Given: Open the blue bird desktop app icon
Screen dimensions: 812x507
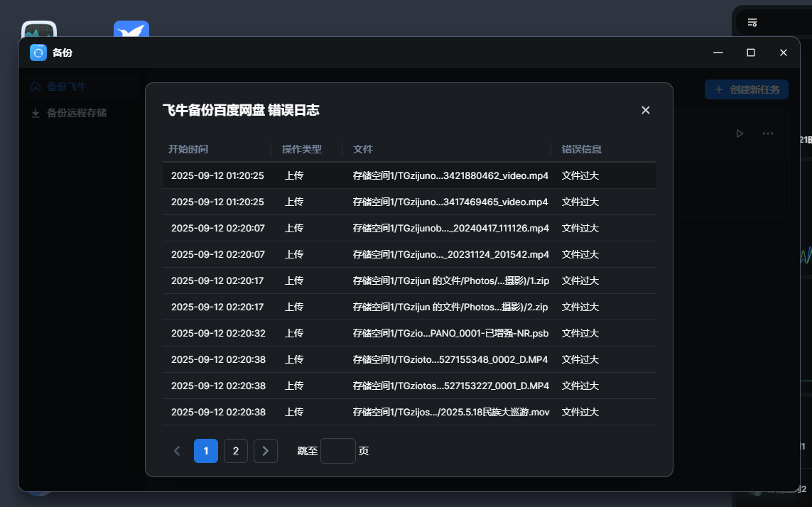Looking at the screenshot, I should click(x=131, y=29).
